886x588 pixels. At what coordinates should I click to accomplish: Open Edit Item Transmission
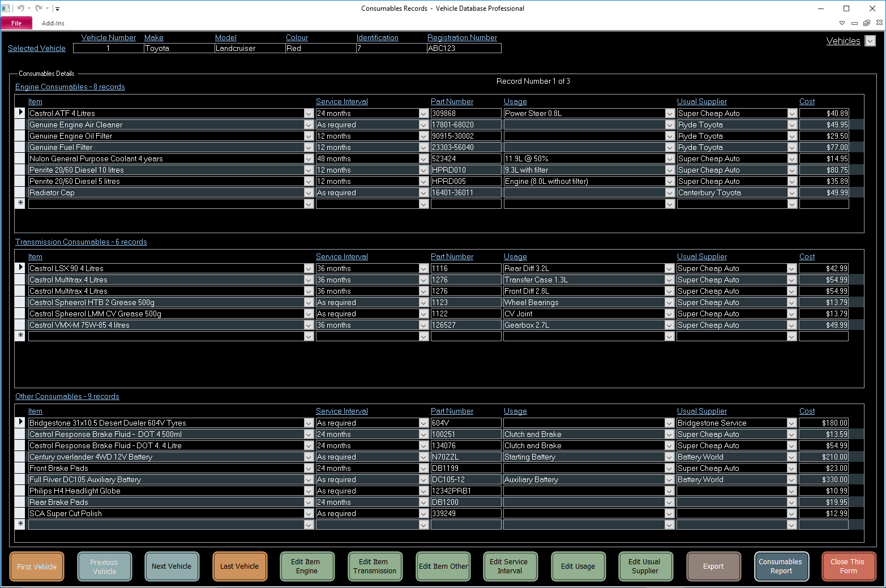coord(375,566)
